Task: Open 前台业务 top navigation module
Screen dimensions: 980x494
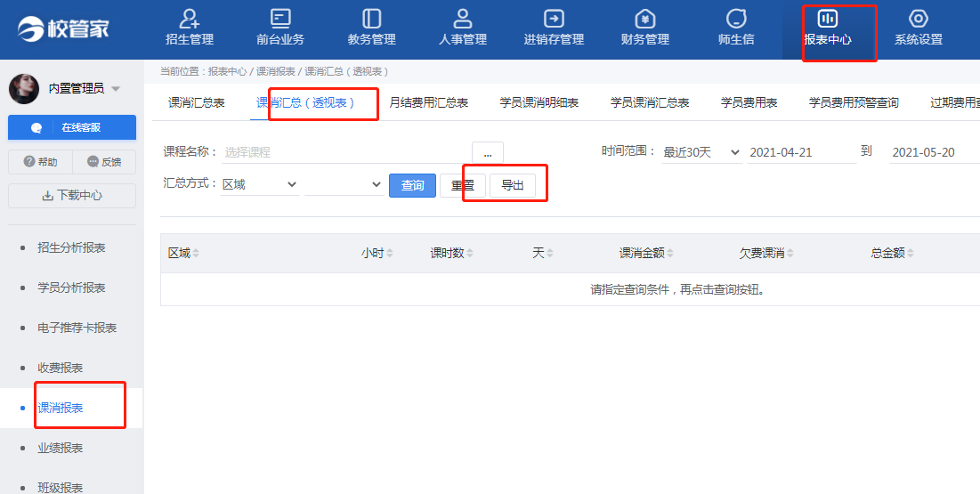Action: tap(280, 28)
